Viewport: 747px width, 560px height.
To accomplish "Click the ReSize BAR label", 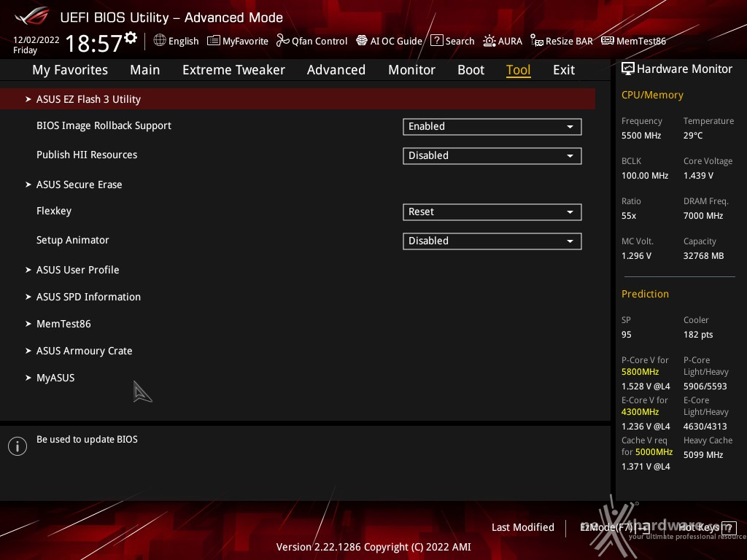I will [x=569, y=41].
